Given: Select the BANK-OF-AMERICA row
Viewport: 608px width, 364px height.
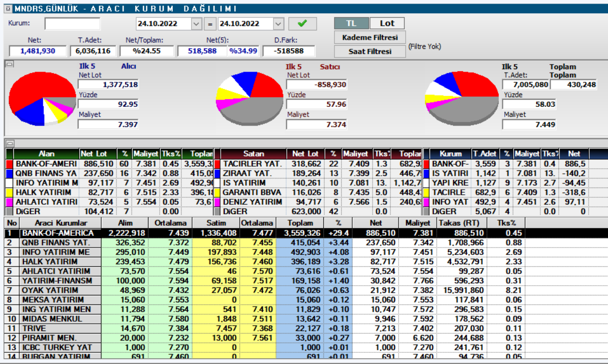Looking at the screenshot, I should coord(306,233).
